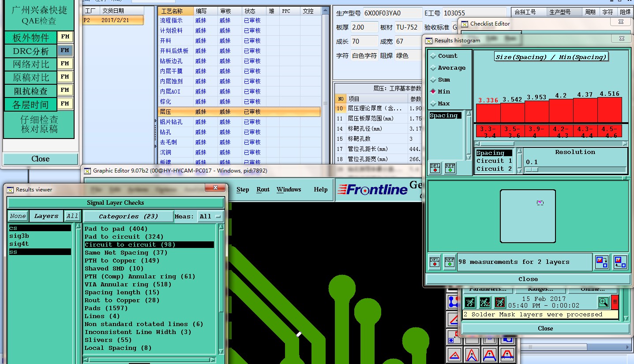Click FM button beside 原稿对比
Image resolution: width=634 pixels, height=364 pixels.
point(65,77)
